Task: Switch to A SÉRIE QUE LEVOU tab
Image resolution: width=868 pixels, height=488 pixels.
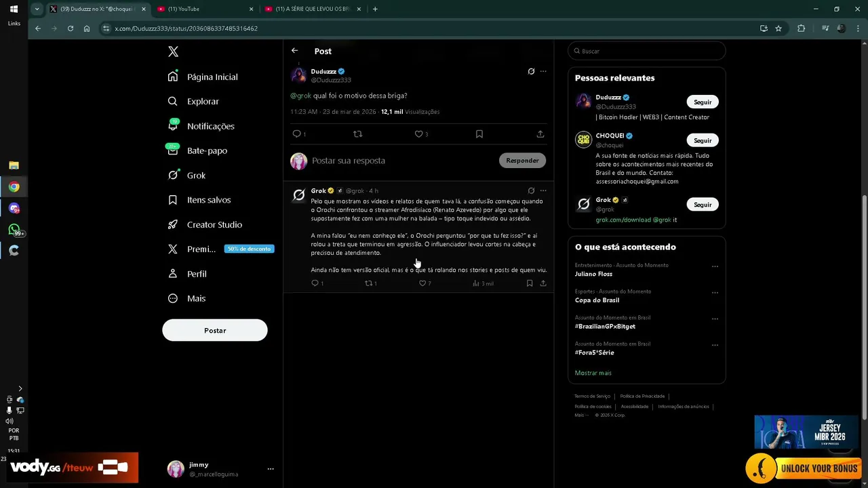Action: click(x=312, y=9)
